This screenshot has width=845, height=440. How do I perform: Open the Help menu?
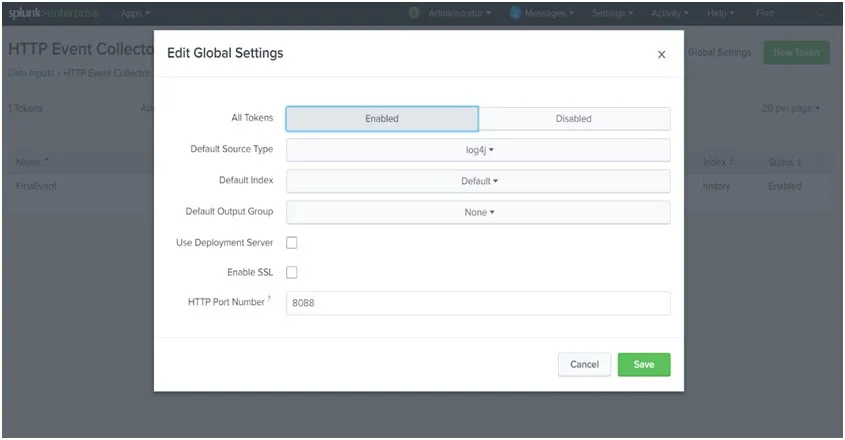coord(721,13)
